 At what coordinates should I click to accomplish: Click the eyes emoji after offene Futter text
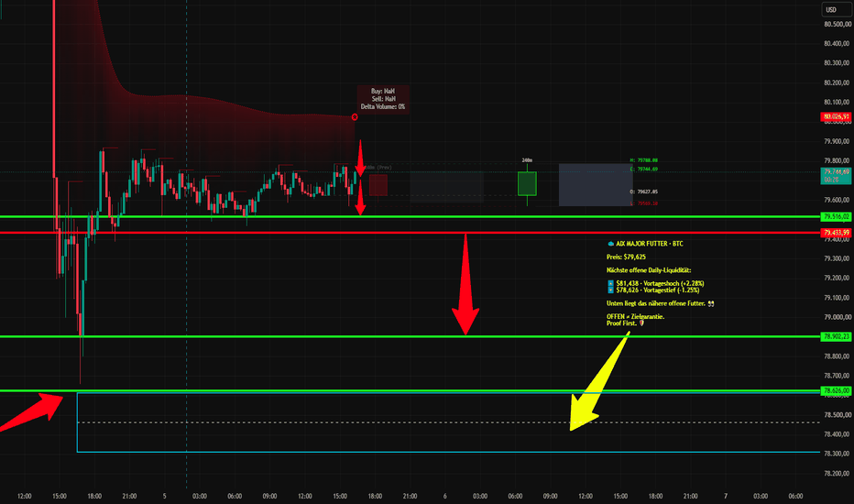[711, 303]
